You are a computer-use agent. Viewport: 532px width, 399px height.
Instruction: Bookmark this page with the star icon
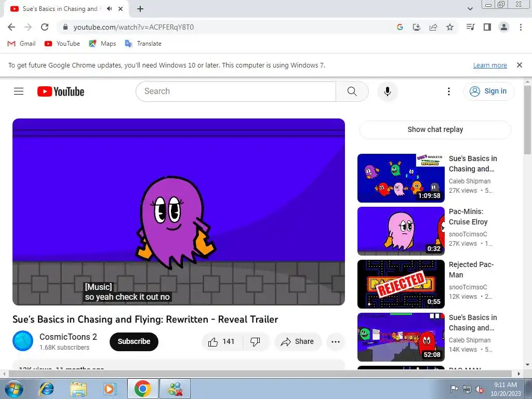pos(450,27)
